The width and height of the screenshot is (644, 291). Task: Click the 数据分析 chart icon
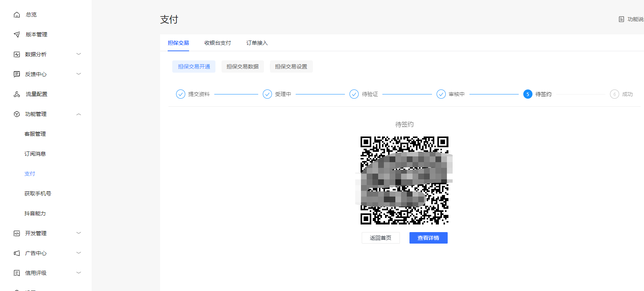pyautogui.click(x=17, y=54)
